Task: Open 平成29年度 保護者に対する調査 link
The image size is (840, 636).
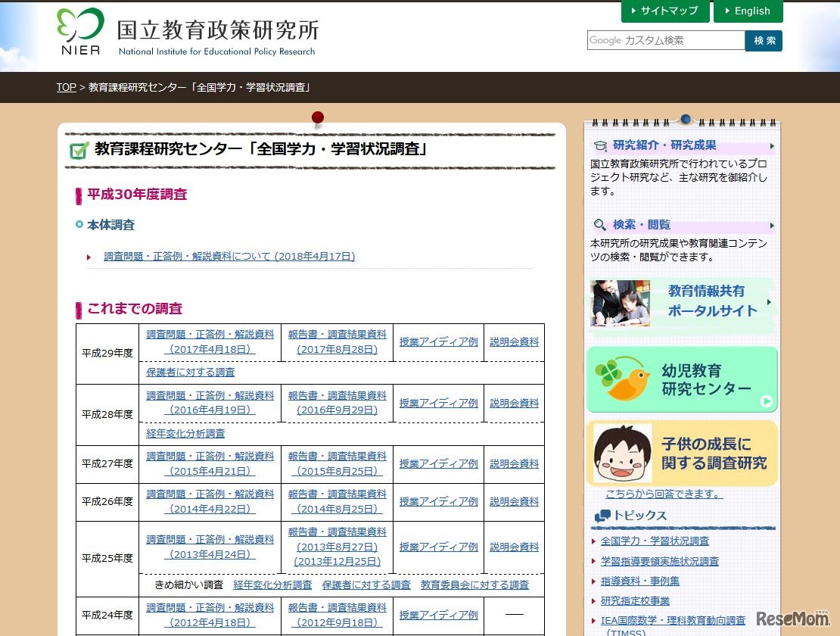Action: 191,373
